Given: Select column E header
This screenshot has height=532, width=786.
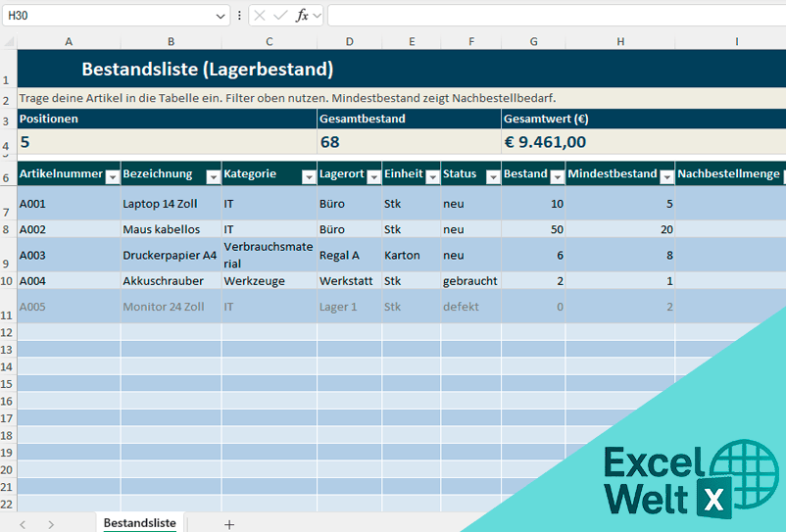Looking at the screenshot, I should click(x=412, y=42).
